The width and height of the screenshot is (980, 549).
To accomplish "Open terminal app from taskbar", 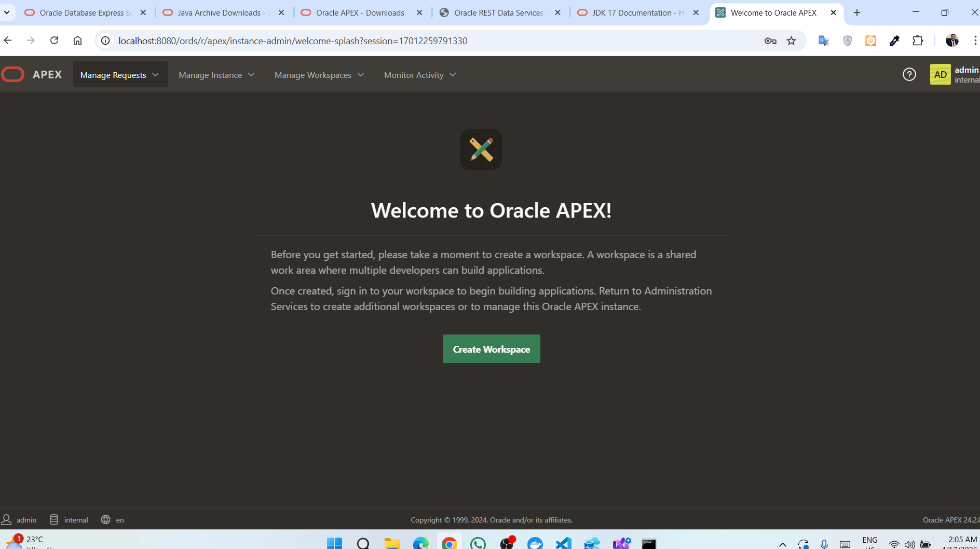I will [649, 543].
